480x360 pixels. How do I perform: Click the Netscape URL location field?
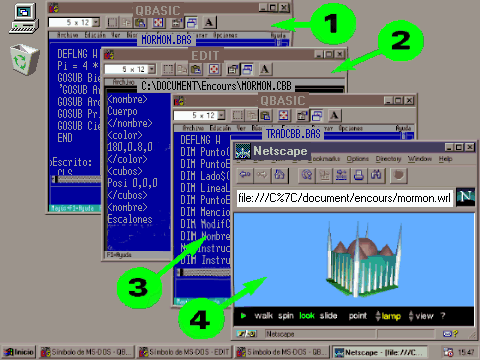pyautogui.click(x=345, y=198)
